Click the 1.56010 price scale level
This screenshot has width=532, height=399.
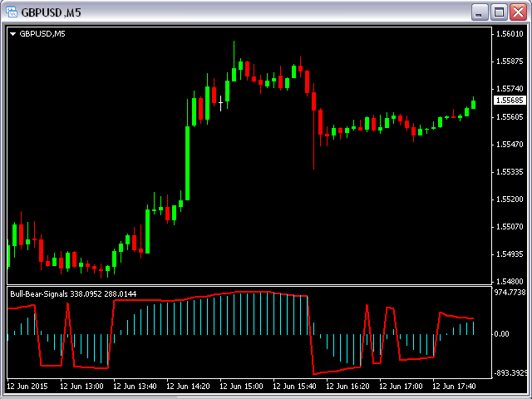(510, 34)
